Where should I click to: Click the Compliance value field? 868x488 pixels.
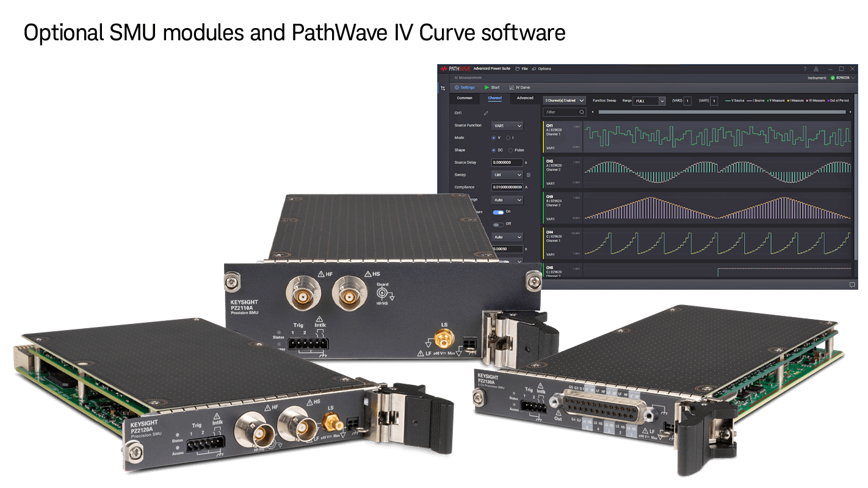[507, 187]
